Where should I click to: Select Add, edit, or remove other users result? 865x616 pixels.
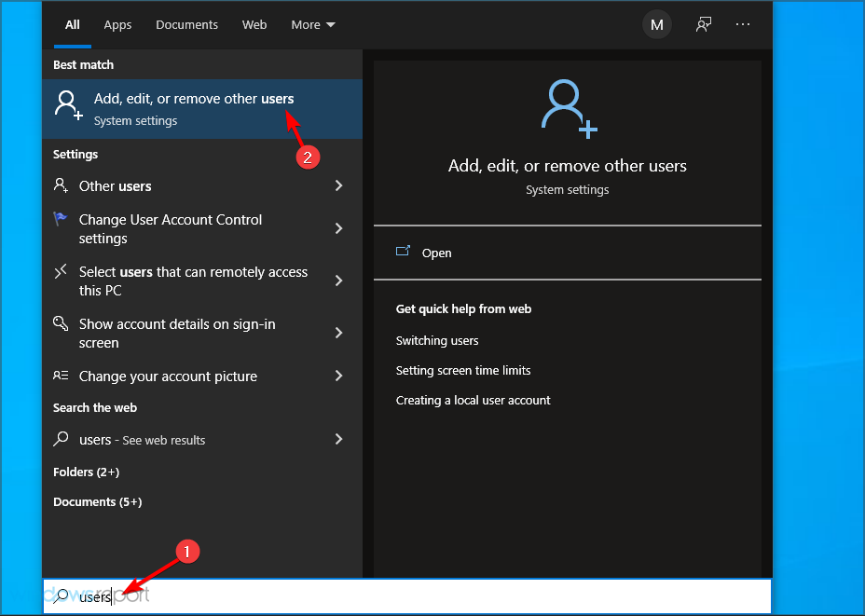[x=202, y=109]
